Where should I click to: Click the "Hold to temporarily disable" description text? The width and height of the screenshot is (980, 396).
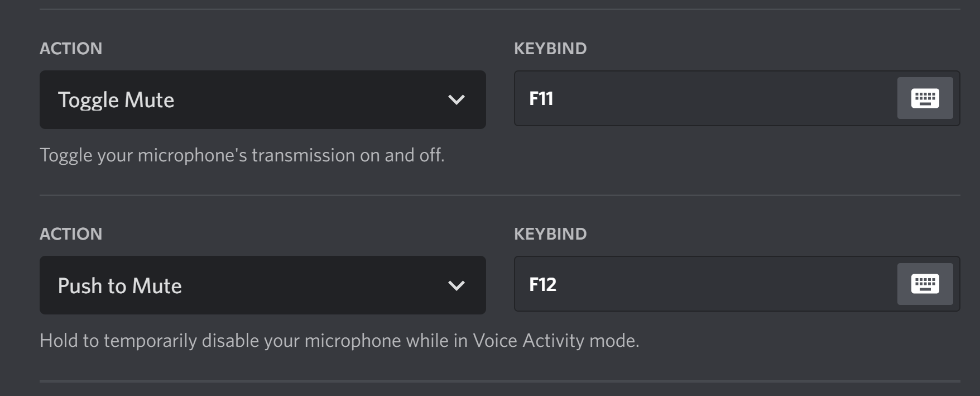point(339,341)
